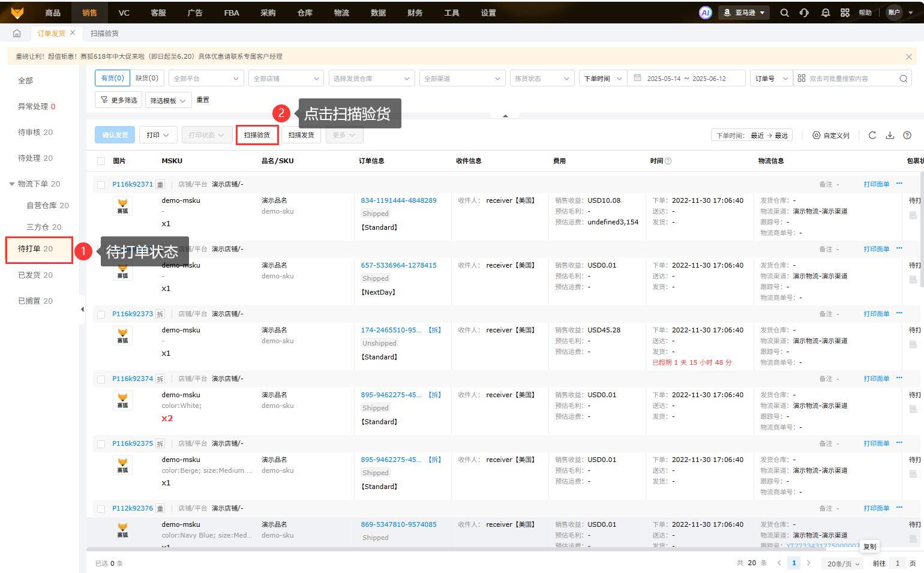Image resolution: width=924 pixels, height=573 pixels.
Task: Click the download export icon
Action: tap(890, 136)
